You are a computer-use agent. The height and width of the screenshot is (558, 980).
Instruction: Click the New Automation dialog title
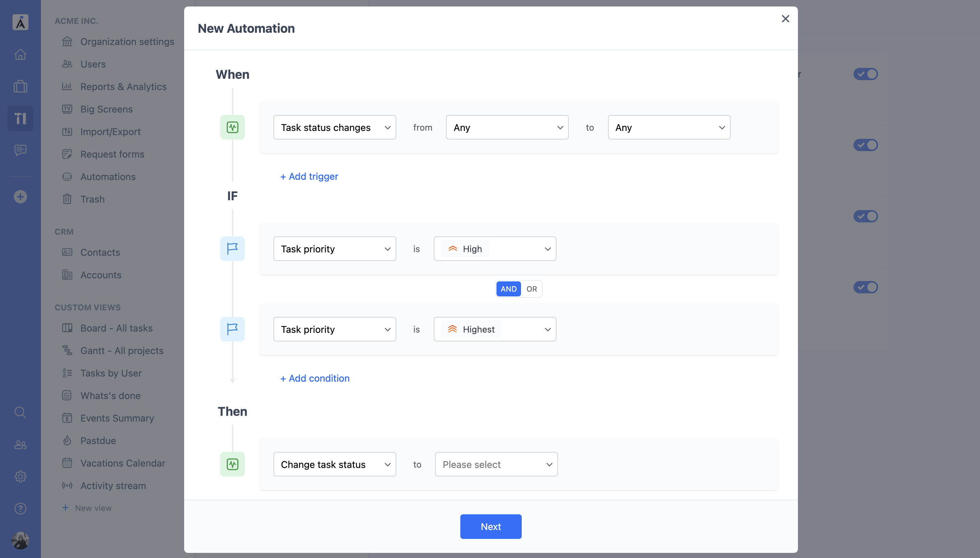[x=246, y=28]
